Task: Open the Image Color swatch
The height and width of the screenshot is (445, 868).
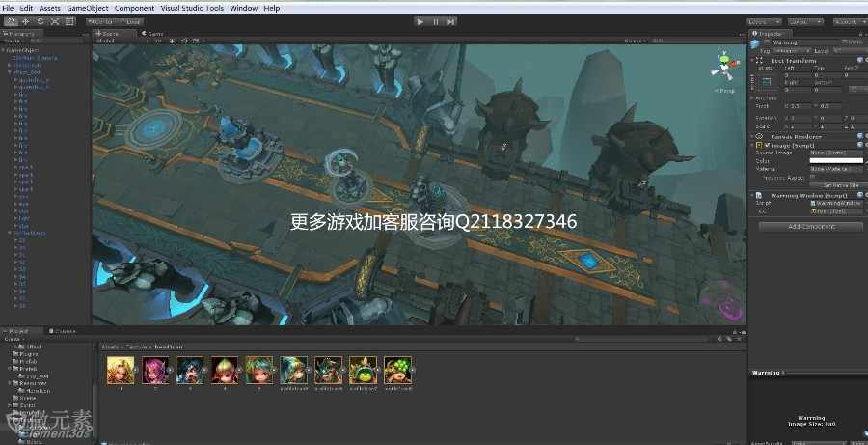Action: (x=836, y=160)
